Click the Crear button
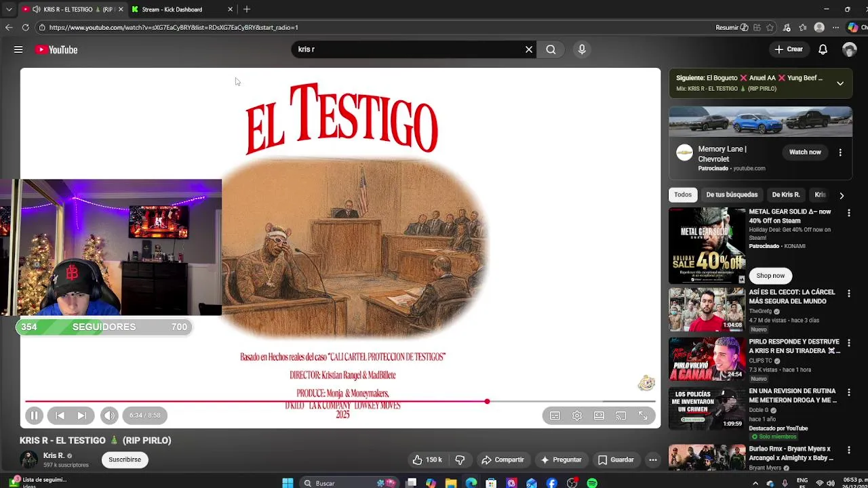This screenshot has height=488, width=868. (x=789, y=49)
